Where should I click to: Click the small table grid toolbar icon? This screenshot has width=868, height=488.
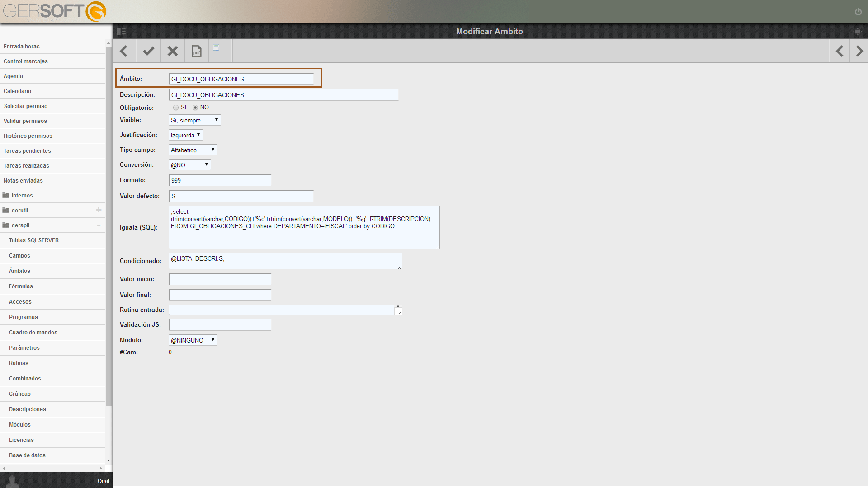(217, 47)
